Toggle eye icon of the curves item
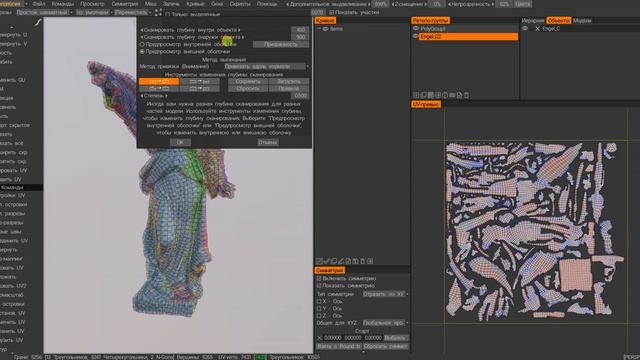This screenshot has height=360, width=640. [325, 29]
